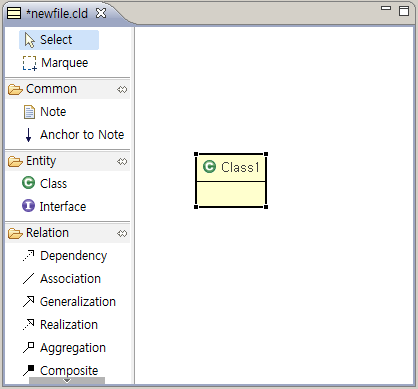Click the palette scroll-down arrow
418x389 pixels.
[x=67, y=380]
